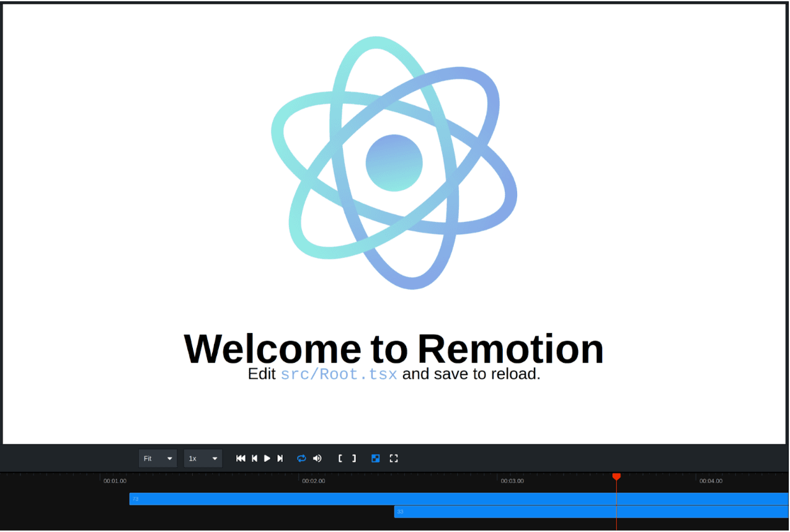Step back one frame

pos(254,459)
